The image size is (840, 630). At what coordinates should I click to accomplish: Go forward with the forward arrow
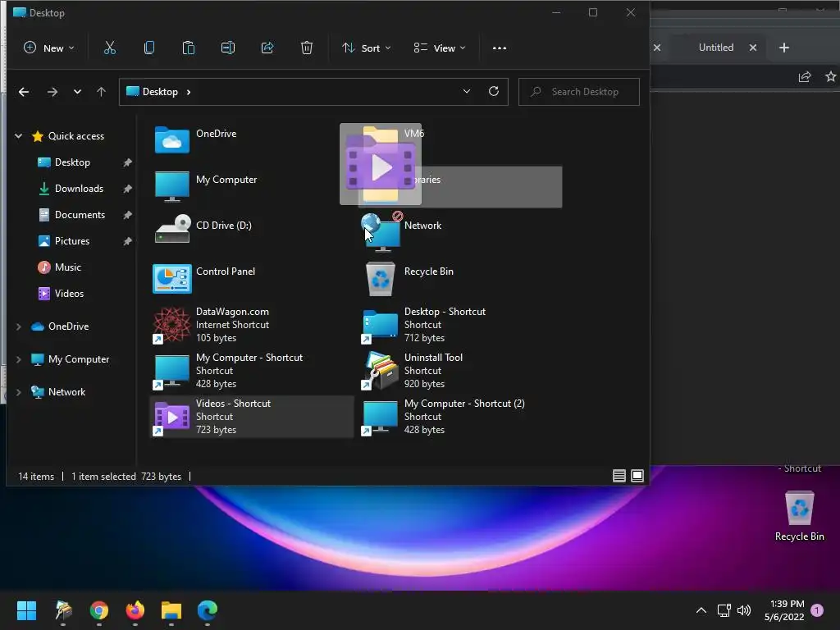(52, 92)
